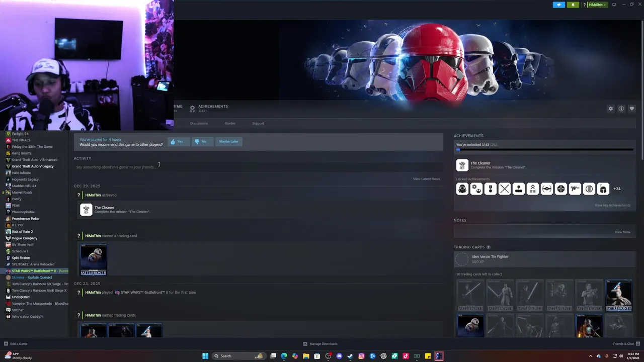
Task: Select Grand Theft Auto V Legacy
Action: tap(33, 166)
